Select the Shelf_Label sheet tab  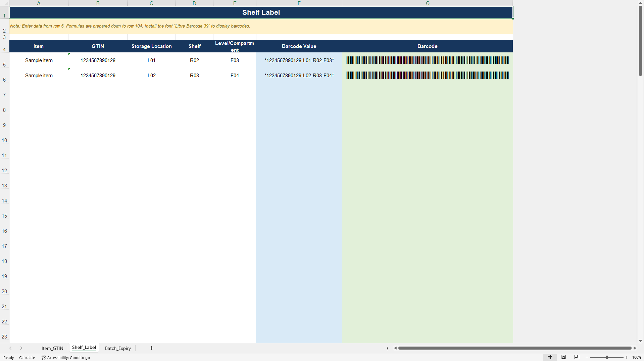(x=84, y=348)
